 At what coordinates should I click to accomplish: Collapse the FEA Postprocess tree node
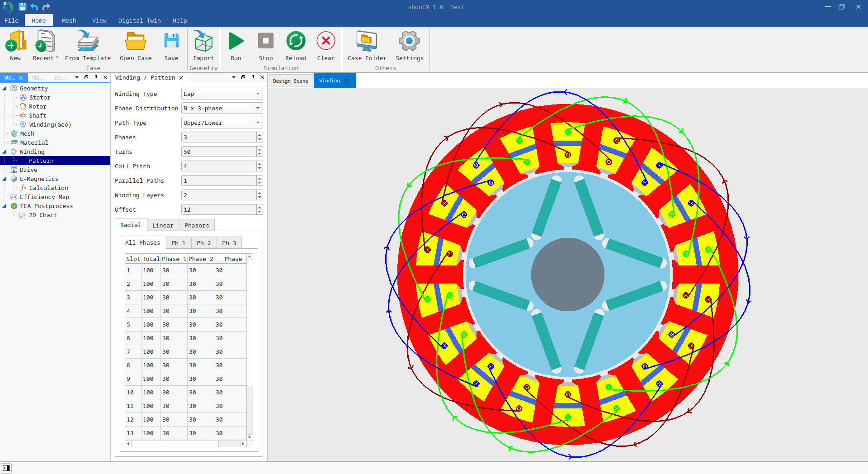tap(5, 206)
